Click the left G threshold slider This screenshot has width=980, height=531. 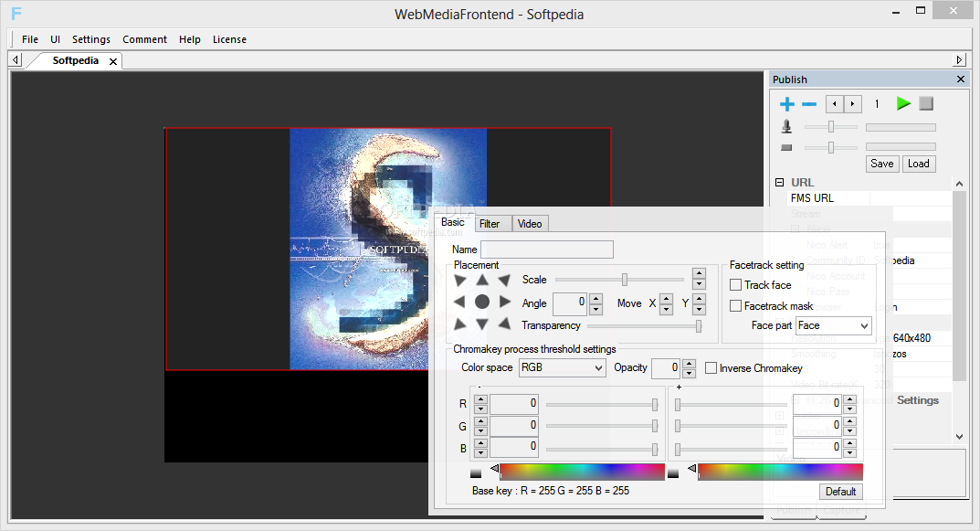[602, 426]
